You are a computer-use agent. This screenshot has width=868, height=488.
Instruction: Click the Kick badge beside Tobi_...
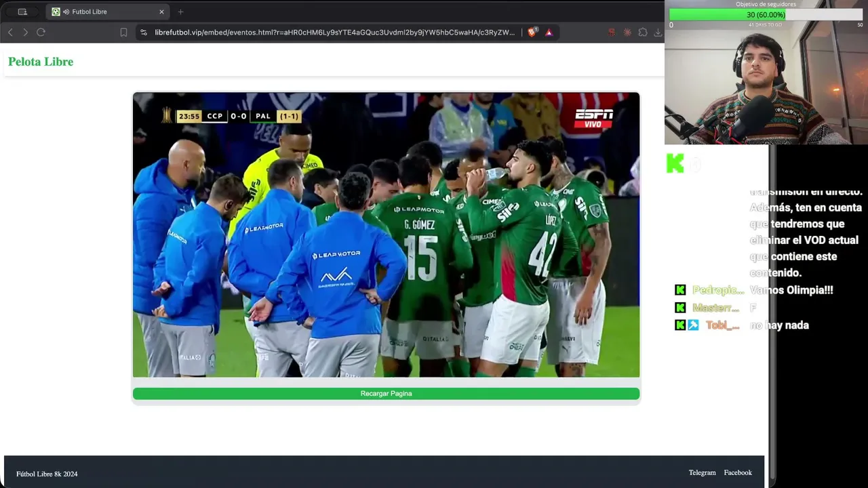pos(680,325)
